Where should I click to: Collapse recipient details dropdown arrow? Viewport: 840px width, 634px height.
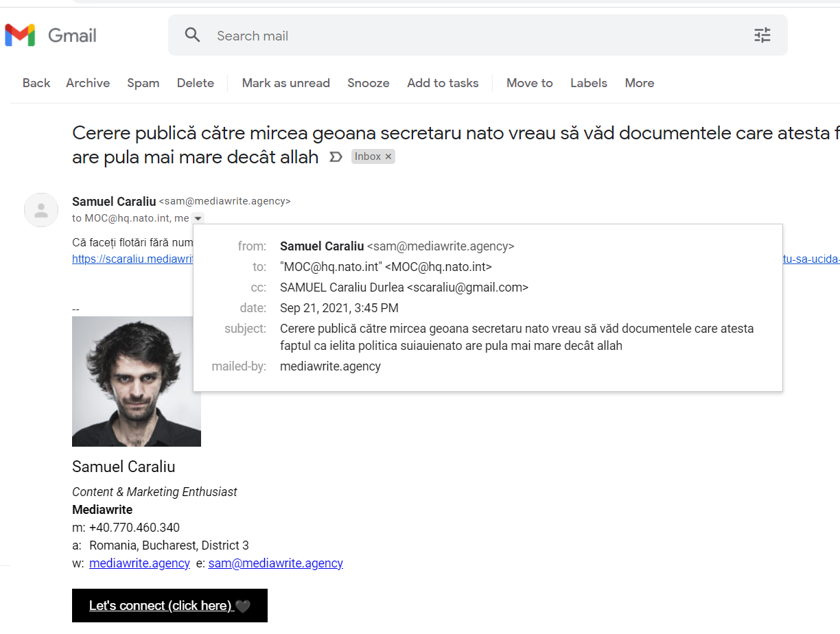(198, 218)
